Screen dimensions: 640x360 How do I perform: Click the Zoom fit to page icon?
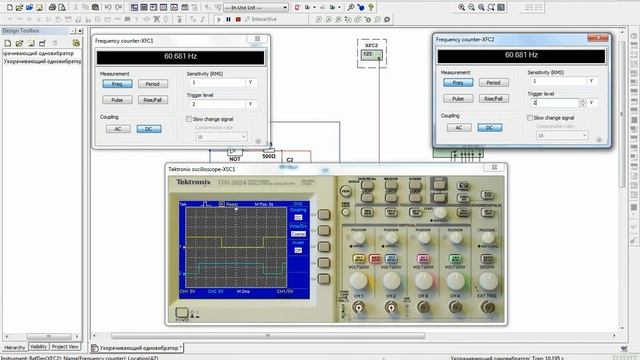coord(491,7)
